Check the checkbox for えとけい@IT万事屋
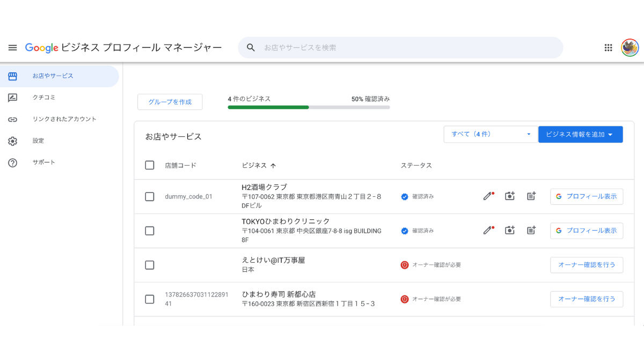This screenshot has height=362, width=644. 150,265
